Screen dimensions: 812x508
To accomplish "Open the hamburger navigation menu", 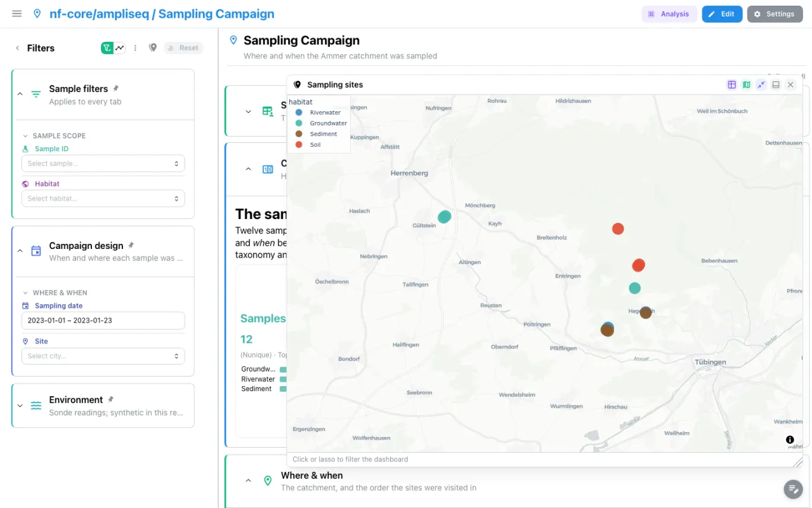I will (x=17, y=14).
